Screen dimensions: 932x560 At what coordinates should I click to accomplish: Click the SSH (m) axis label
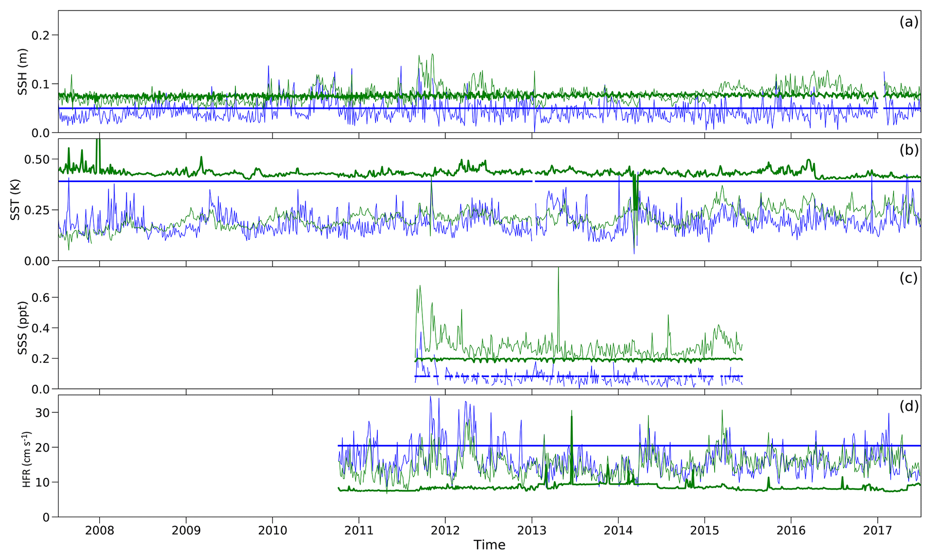(23, 72)
